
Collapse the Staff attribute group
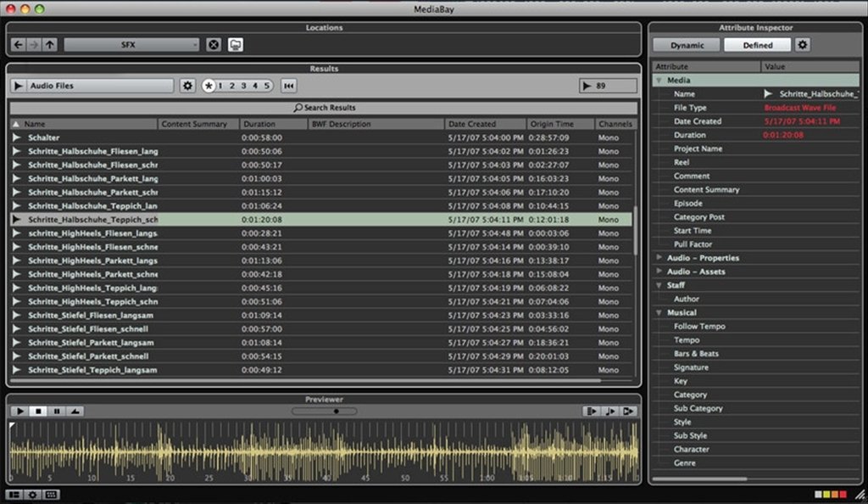pos(659,285)
